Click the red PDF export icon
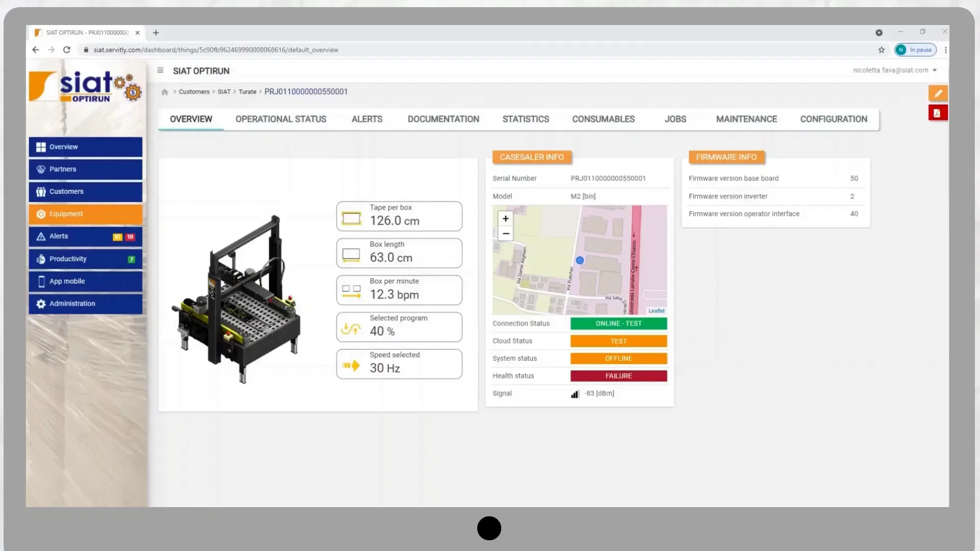 pos(938,113)
